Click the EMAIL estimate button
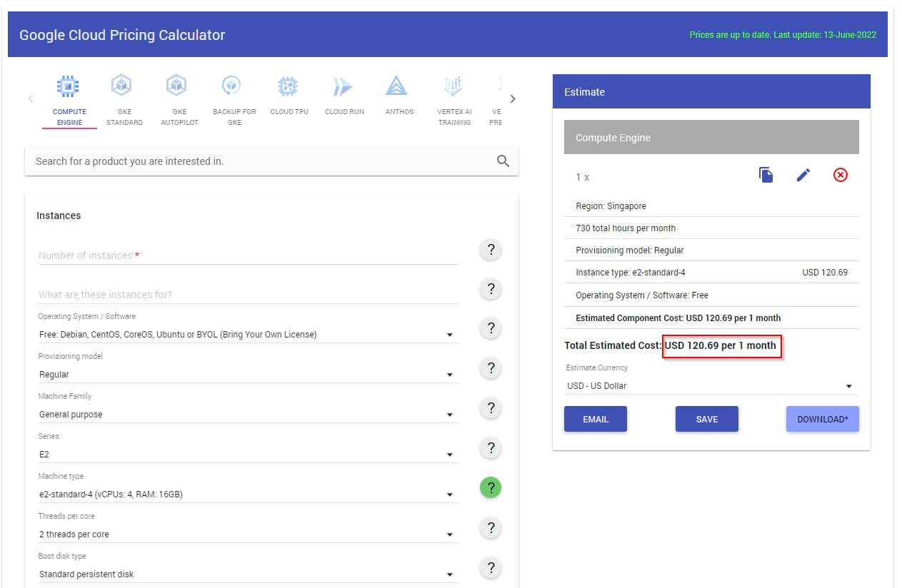The width and height of the screenshot is (902, 588). [x=596, y=419]
